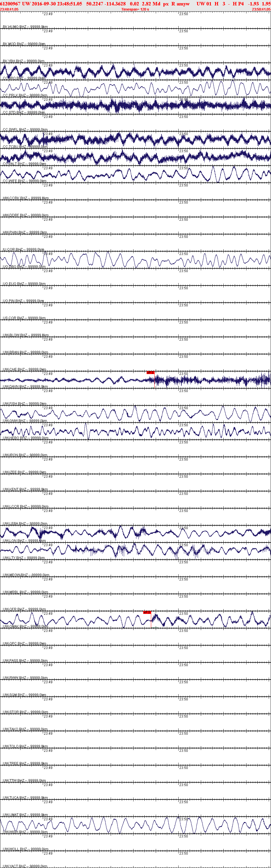Click the eP 2 pick flag above the UW DAVN label
This screenshot has width=271, height=868.
click(x=151, y=373)
